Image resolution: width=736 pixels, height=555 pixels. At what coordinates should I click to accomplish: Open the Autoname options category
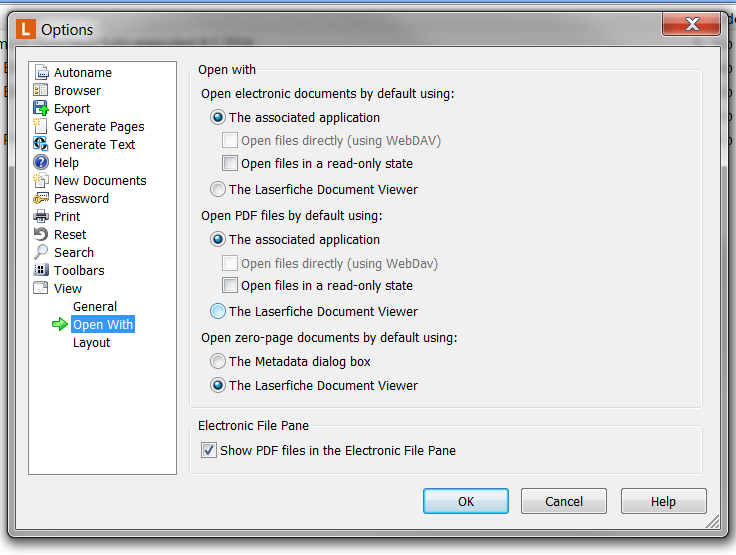(83, 73)
